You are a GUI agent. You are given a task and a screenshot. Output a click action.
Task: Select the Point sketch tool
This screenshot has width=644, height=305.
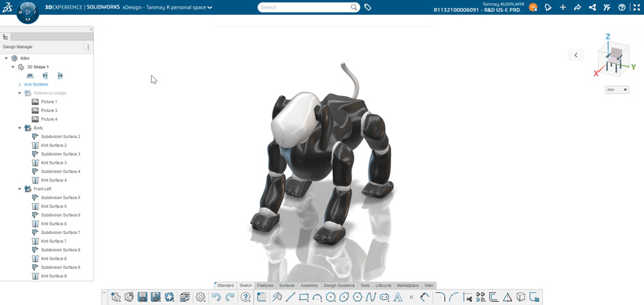point(411,297)
